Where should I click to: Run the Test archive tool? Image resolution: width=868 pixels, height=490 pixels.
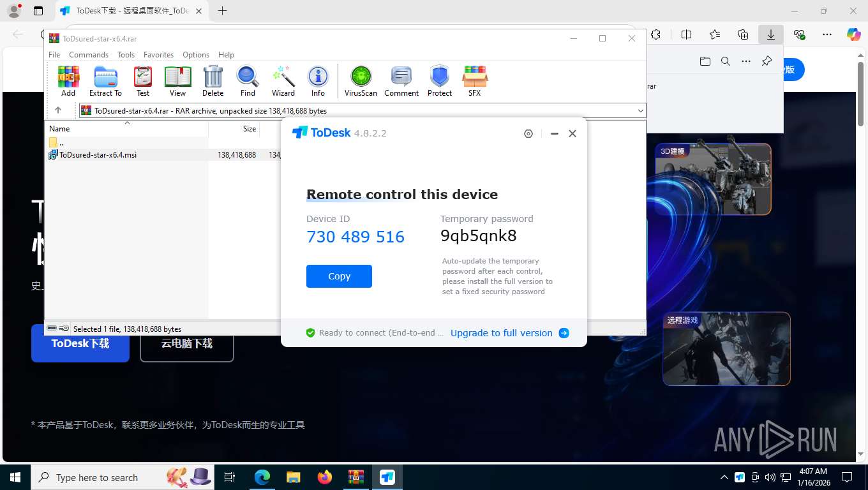[x=143, y=81]
